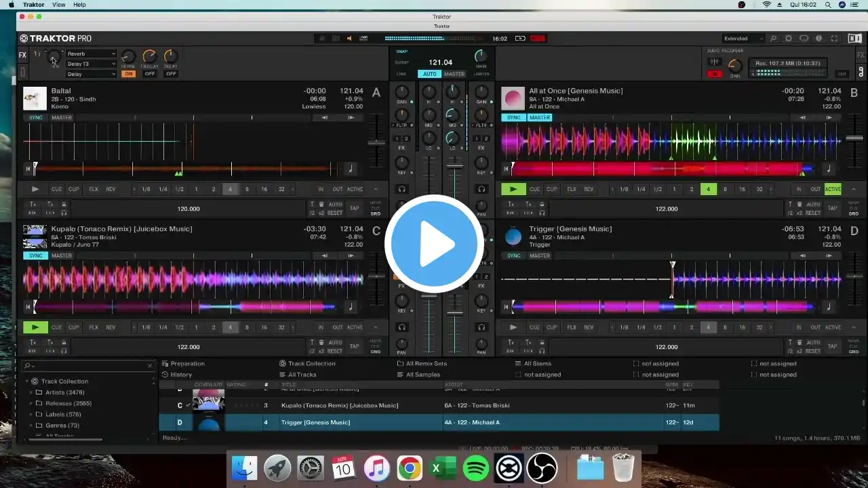This screenshot has width=868, height=488.
Task: Expand the Labels (576) tree node
Action: [x=31, y=414]
